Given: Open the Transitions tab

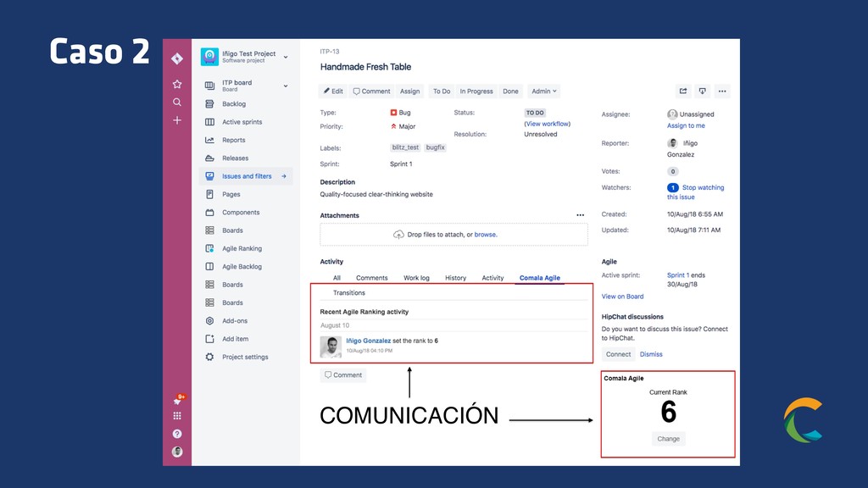Looking at the screenshot, I should click(x=348, y=292).
